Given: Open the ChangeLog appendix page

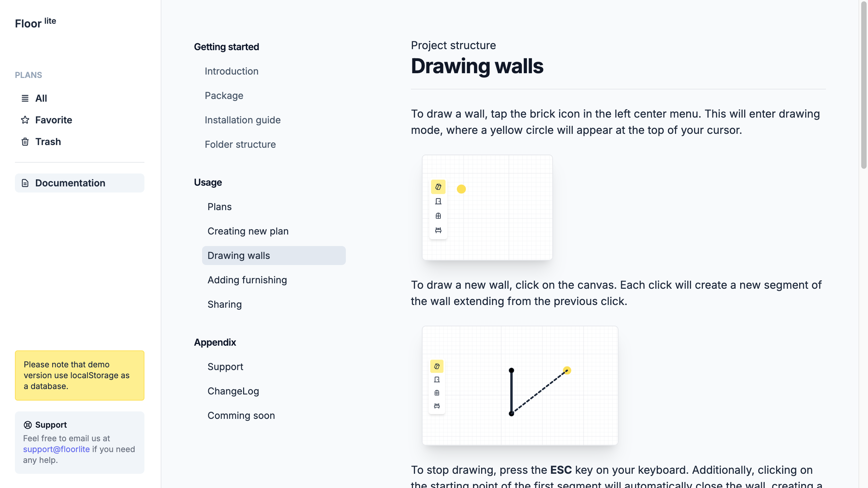Looking at the screenshot, I should (233, 391).
